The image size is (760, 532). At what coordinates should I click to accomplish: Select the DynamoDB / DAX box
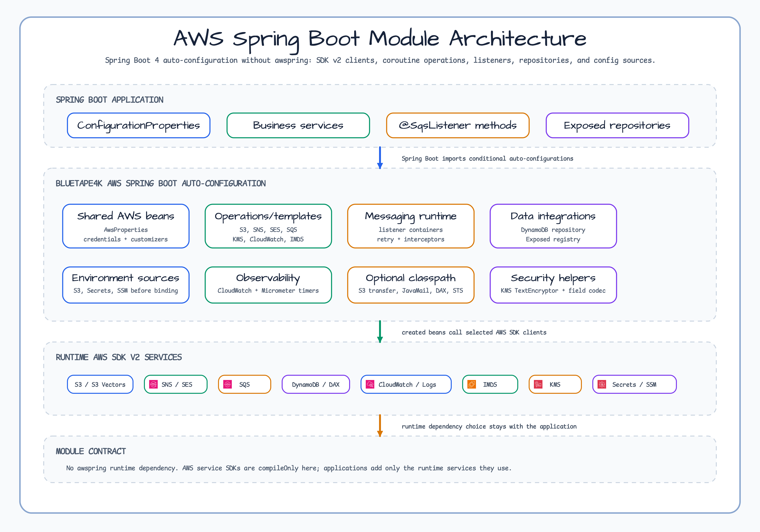tap(316, 384)
